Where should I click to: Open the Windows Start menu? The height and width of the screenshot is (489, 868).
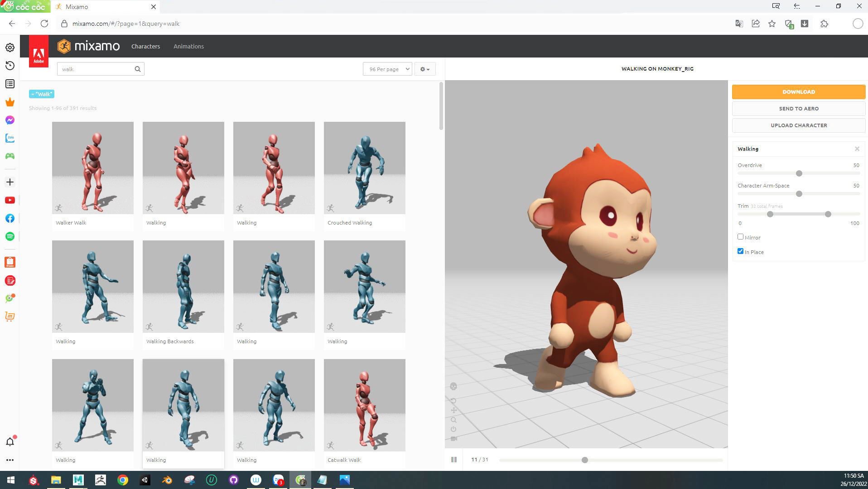point(11,480)
